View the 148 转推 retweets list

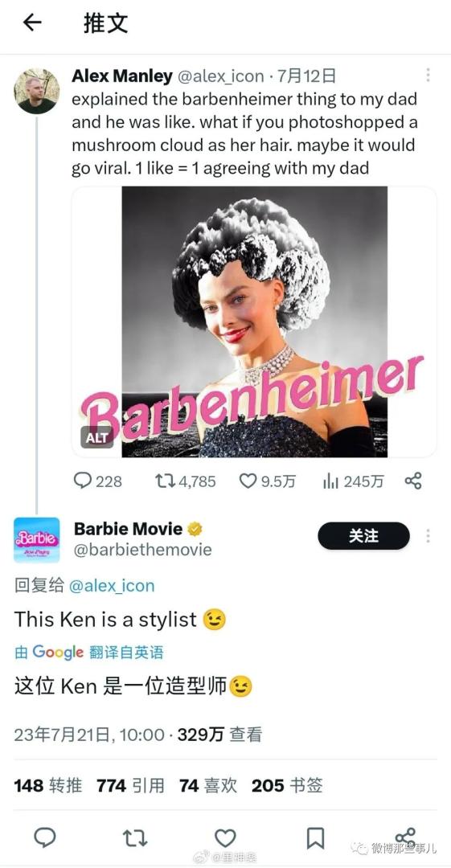(x=48, y=785)
